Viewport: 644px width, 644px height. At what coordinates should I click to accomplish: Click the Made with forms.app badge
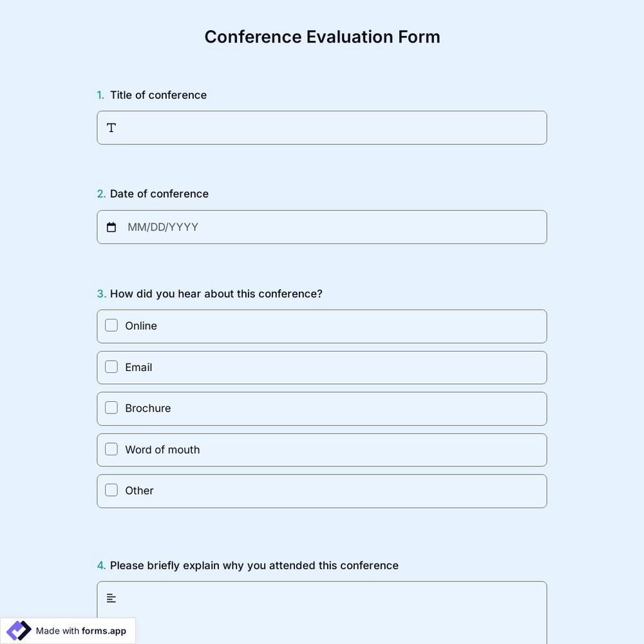[68, 630]
